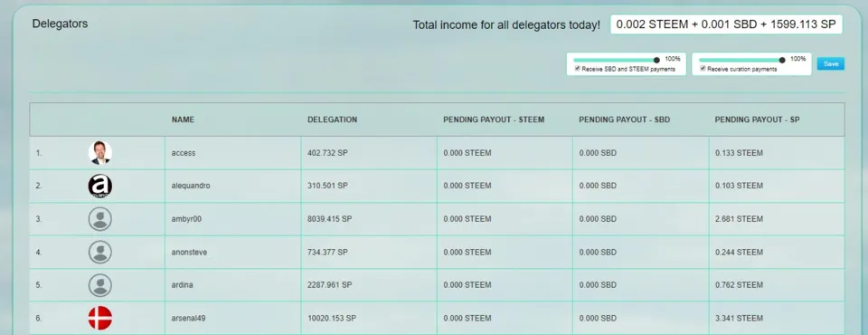Click PENDING PAYOUT - SBD column header
868x335 pixels.
(x=625, y=120)
